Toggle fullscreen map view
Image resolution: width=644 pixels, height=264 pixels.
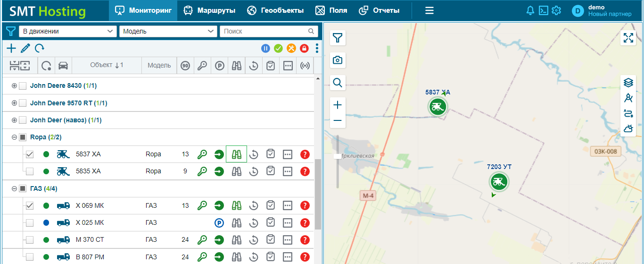tap(628, 38)
